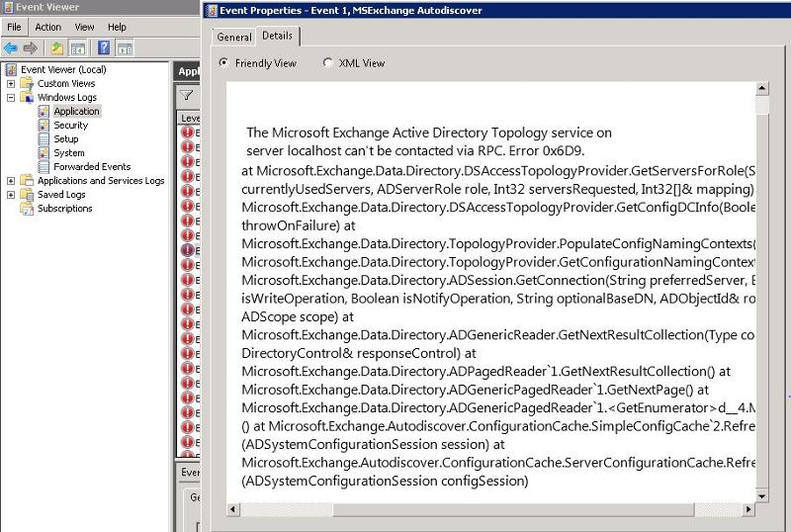Select the XML View radio button
The height and width of the screenshot is (532, 791).
[x=327, y=63]
